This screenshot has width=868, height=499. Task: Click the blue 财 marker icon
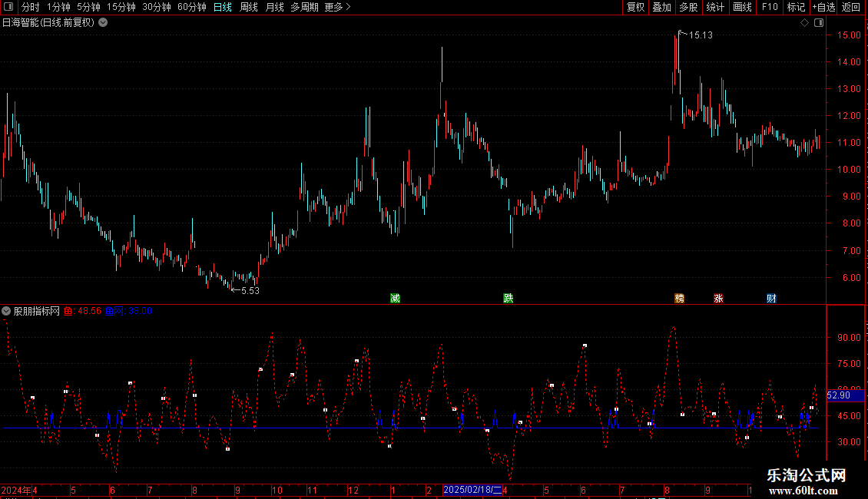click(x=771, y=298)
